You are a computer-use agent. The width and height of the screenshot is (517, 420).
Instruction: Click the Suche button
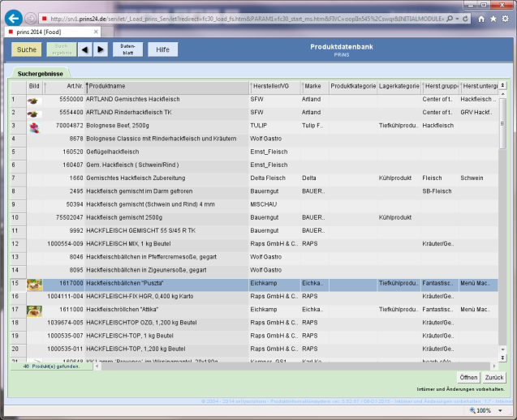(26, 50)
